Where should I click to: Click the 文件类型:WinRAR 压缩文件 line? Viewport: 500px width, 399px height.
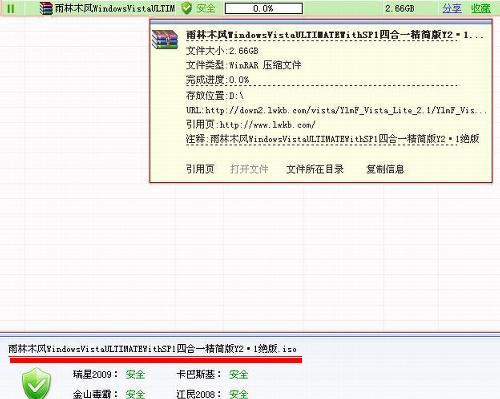(244, 65)
